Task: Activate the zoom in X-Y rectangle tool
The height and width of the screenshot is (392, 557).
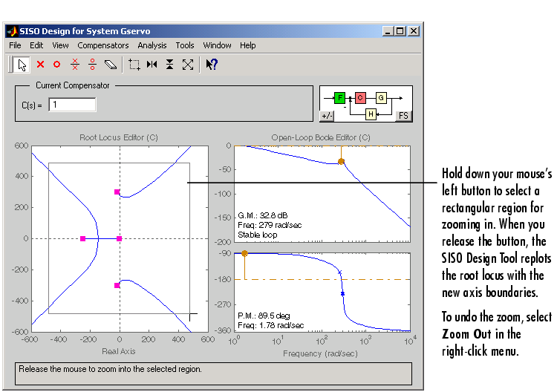Action: (134, 65)
